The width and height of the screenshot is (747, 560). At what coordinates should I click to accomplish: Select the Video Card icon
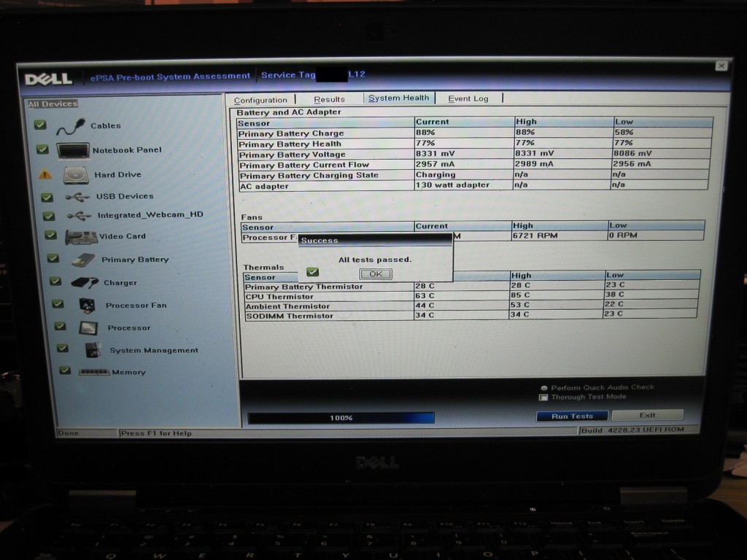[80, 237]
